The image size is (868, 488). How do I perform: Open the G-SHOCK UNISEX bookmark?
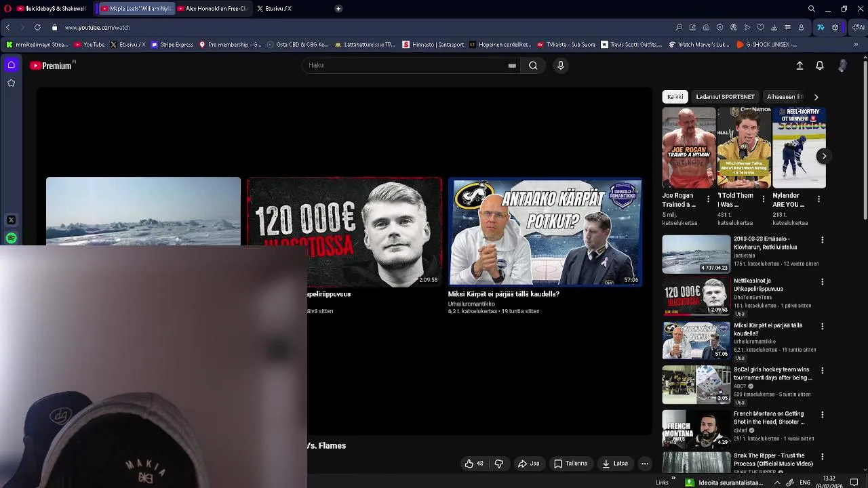click(x=767, y=45)
